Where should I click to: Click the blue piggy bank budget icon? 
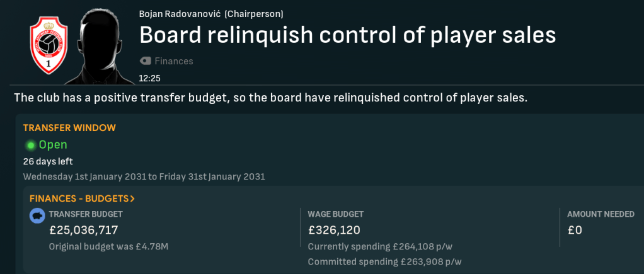click(x=37, y=216)
